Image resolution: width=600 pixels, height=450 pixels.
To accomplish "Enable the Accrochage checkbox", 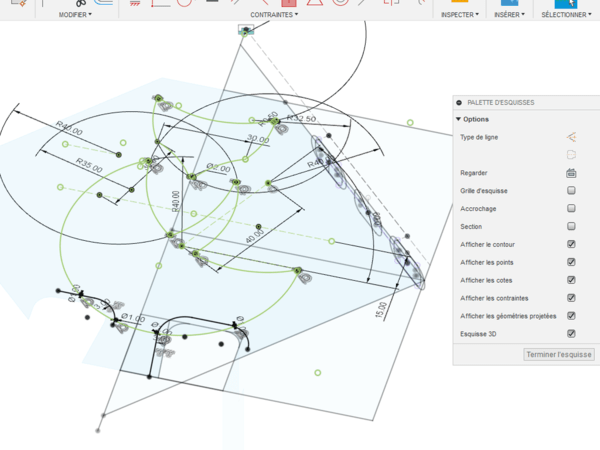I will tap(571, 208).
